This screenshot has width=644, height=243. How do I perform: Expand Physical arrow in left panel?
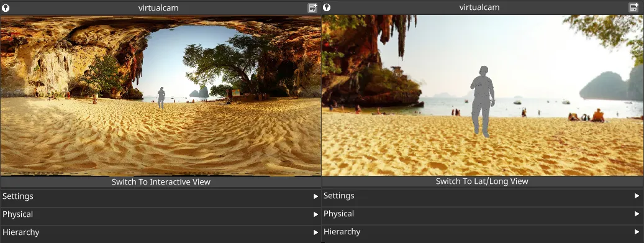tap(316, 214)
